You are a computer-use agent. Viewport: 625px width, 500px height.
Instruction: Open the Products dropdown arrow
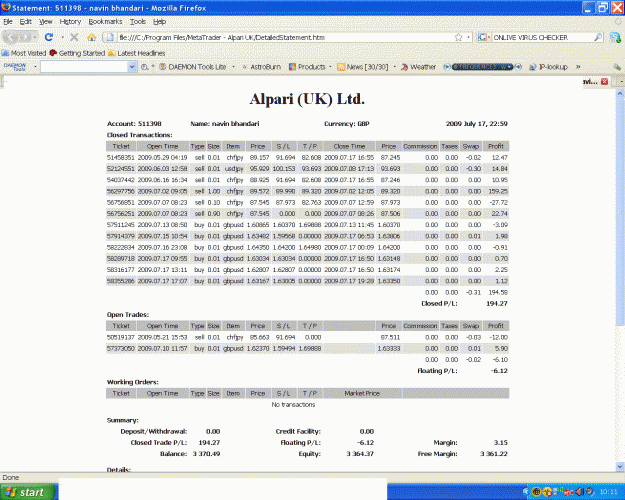coord(330,67)
